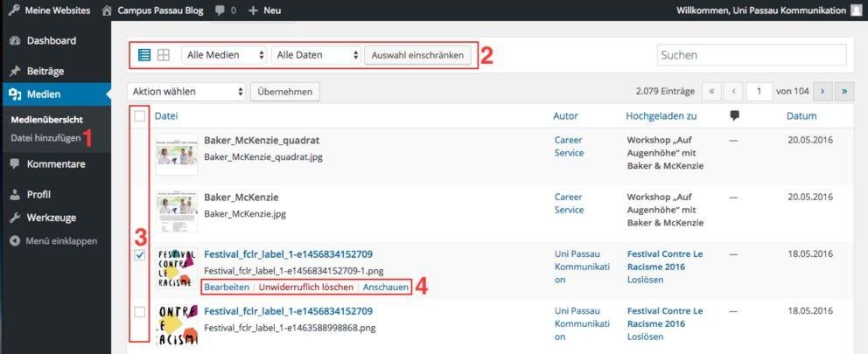Open Medienübersicht submenu item
Screen dimensions: 868x354
(46, 120)
